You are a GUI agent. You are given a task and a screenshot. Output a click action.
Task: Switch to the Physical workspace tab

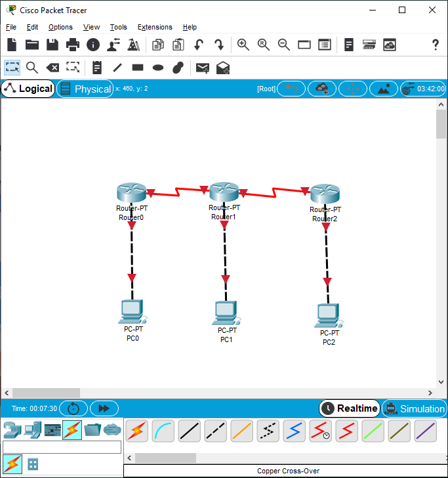(x=85, y=89)
